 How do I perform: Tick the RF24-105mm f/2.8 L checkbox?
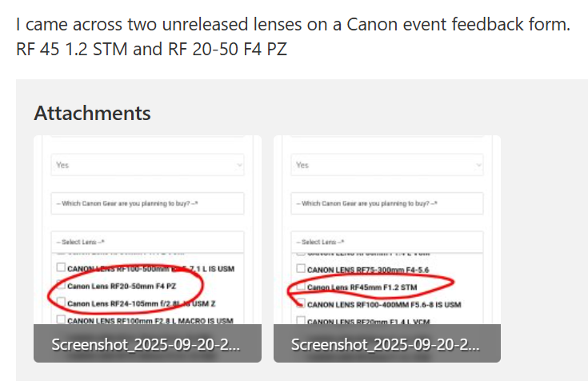(x=61, y=302)
